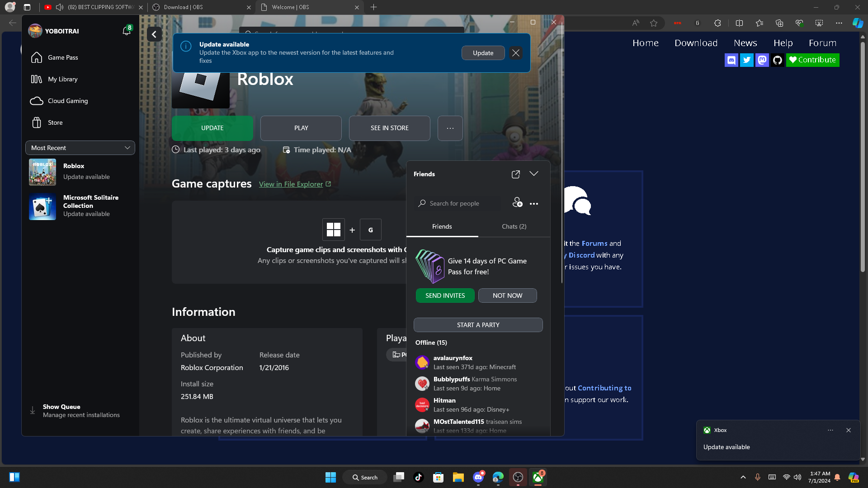Open Copilot icon in browser
This screenshot has height=488, width=868.
pos(858,23)
